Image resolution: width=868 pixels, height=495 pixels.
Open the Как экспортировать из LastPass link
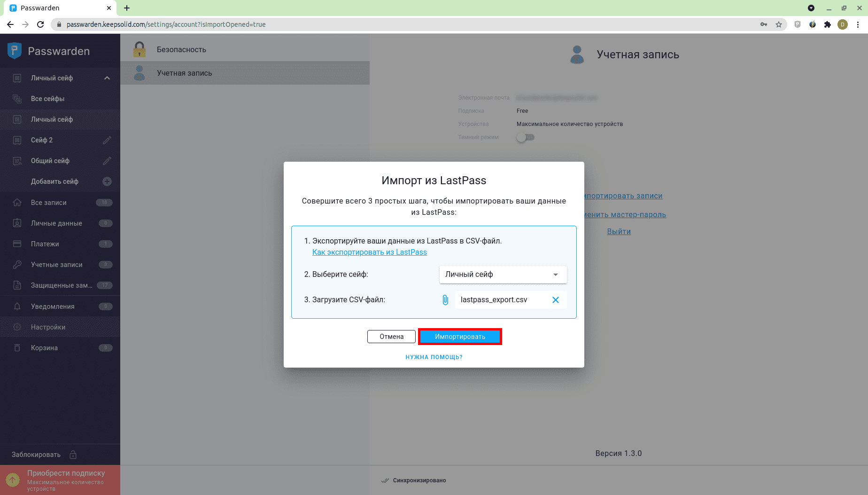tap(369, 252)
